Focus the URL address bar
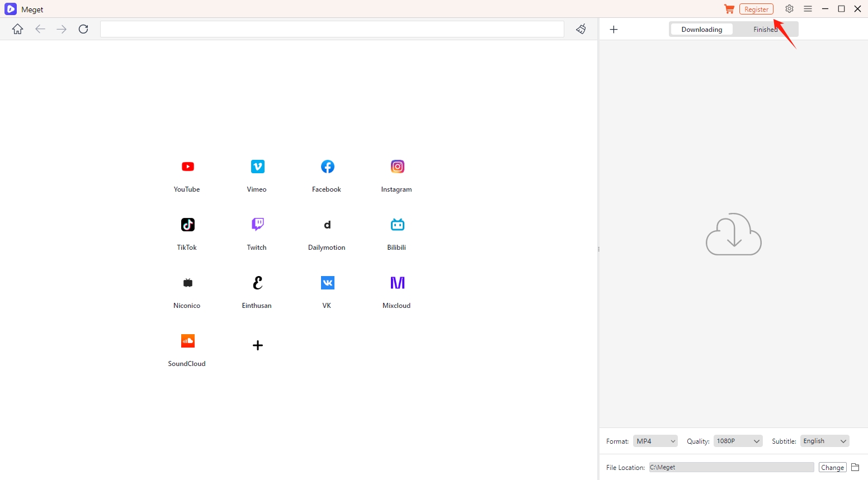 point(332,29)
